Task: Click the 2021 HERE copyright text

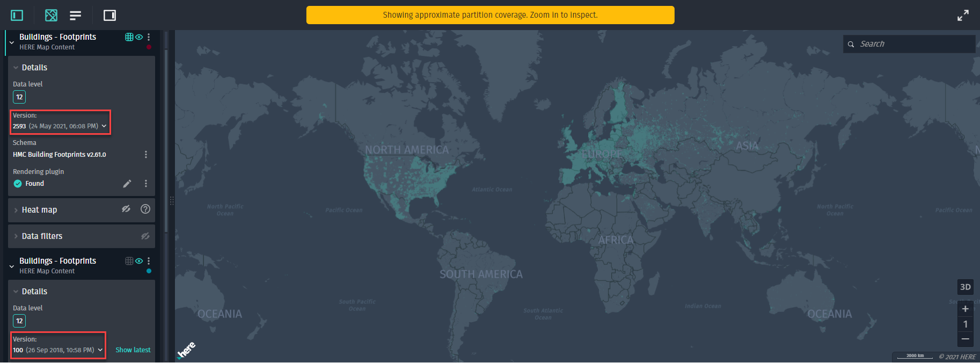Action: pyautogui.click(x=957, y=357)
